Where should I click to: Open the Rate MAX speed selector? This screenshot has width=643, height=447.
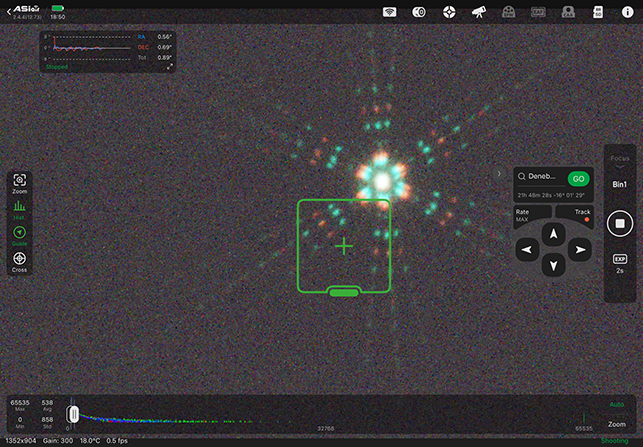click(523, 214)
